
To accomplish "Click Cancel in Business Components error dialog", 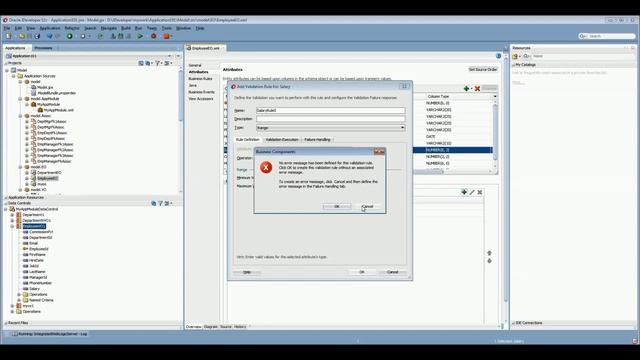I will pyautogui.click(x=367, y=207).
